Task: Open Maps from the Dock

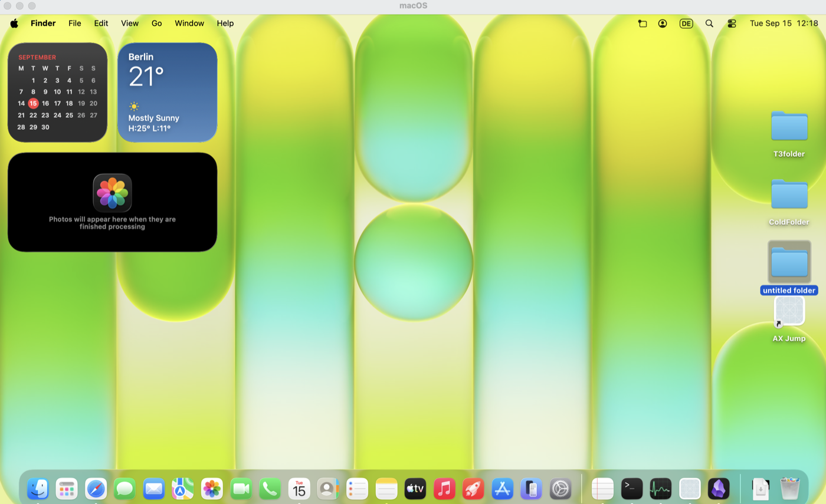Action: point(183,489)
